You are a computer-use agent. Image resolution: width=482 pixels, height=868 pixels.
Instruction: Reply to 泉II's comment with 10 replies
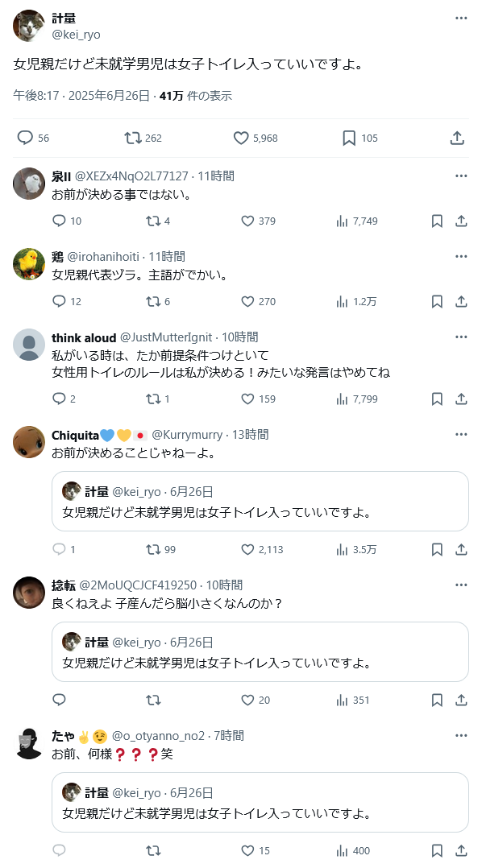[x=60, y=221]
